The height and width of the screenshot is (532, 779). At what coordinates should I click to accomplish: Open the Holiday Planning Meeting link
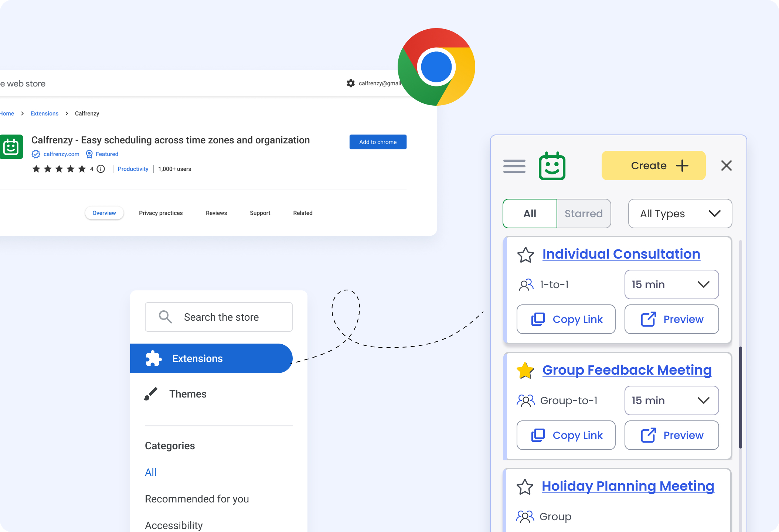tap(628, 486)
